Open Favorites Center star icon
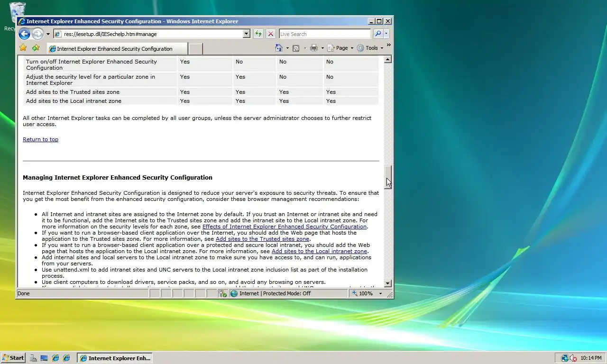Screen dimensions: 607x364 pos(23,48)
